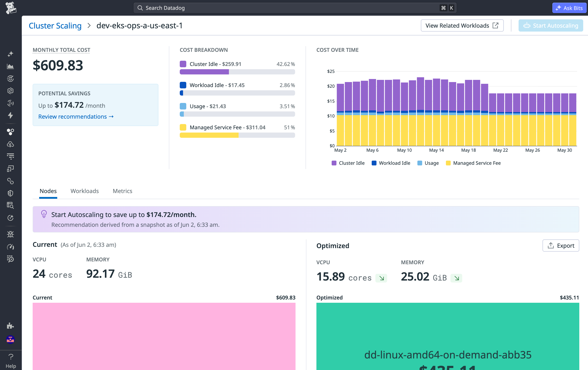Click the green down-arrow next to memory GiB

point(456,278)
